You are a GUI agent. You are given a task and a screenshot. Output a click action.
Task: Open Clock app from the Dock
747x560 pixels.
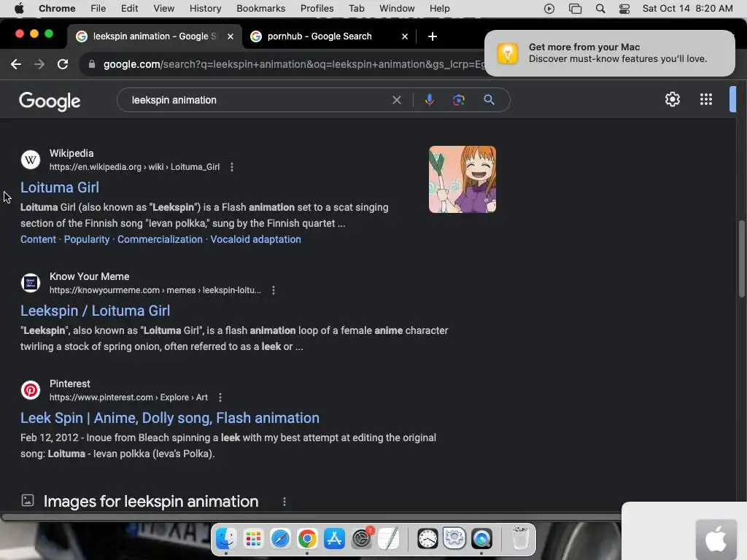427,539
